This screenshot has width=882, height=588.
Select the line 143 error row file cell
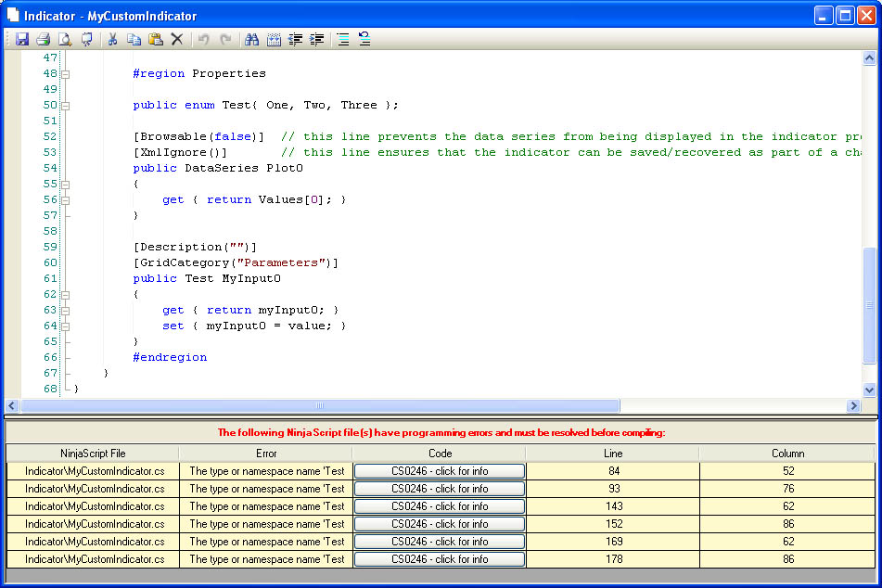pyautogui.click(x=93, y=506)
